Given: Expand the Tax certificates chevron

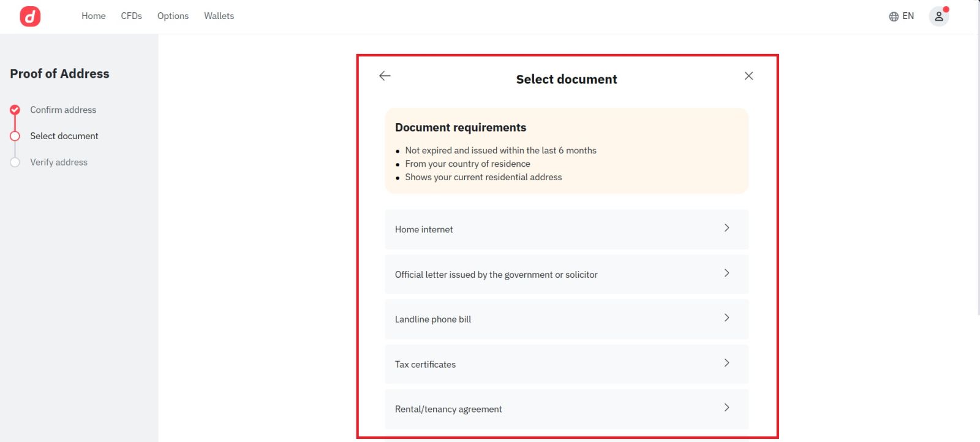Looking at the screenshot, I should point(726,363).
